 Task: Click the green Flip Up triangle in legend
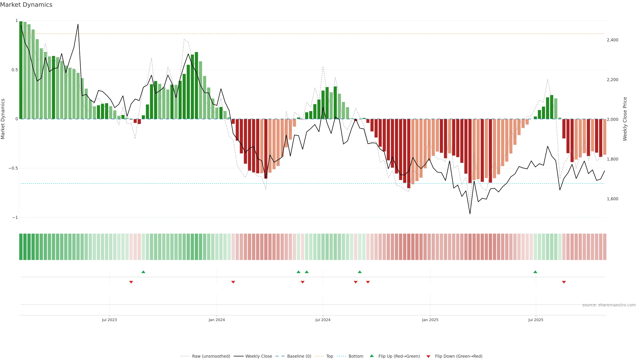point(372,356)
